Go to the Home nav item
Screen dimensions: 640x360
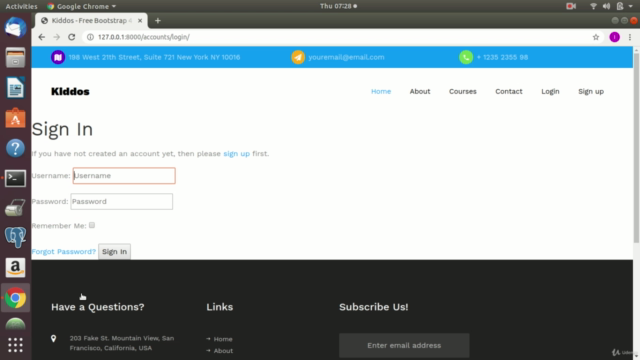[381, 91]
